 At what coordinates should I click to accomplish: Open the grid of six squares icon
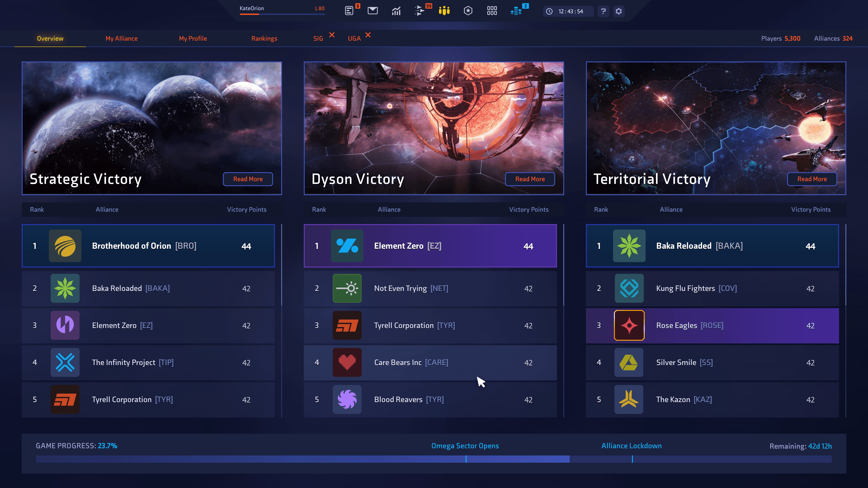492,11
